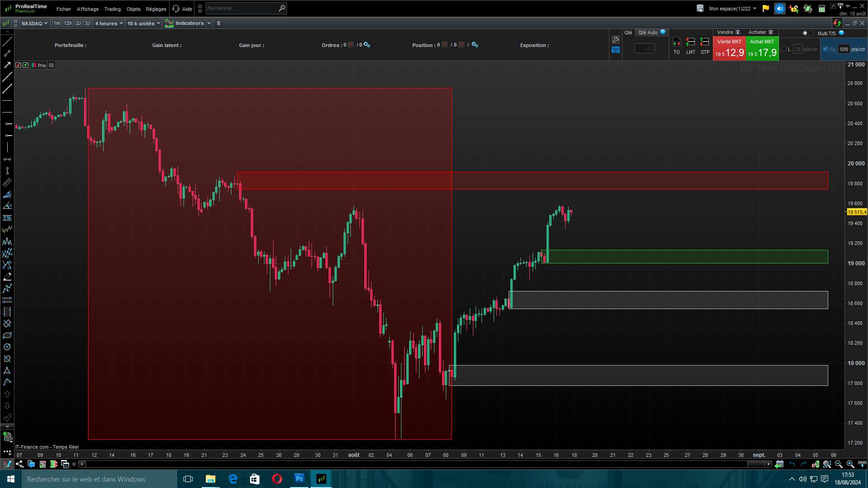Open the NASDAQ instrument dropdown

tap(34, 23)
